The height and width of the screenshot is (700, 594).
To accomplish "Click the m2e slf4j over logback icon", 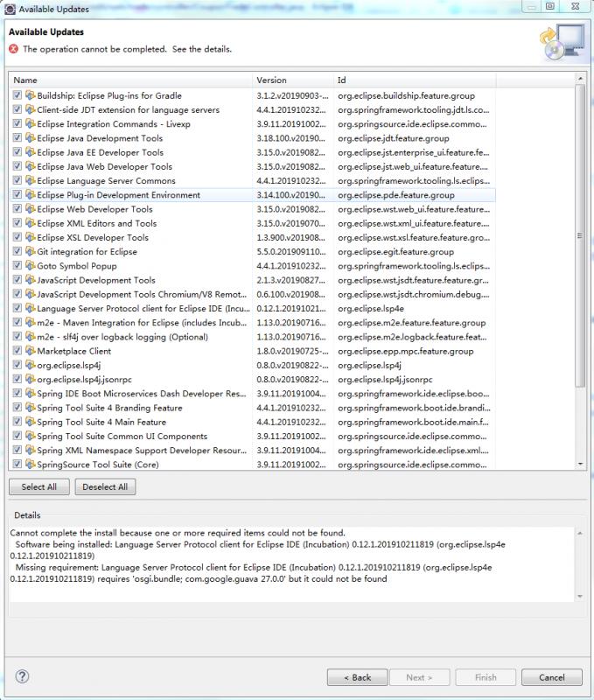I will tap(31, 337).
